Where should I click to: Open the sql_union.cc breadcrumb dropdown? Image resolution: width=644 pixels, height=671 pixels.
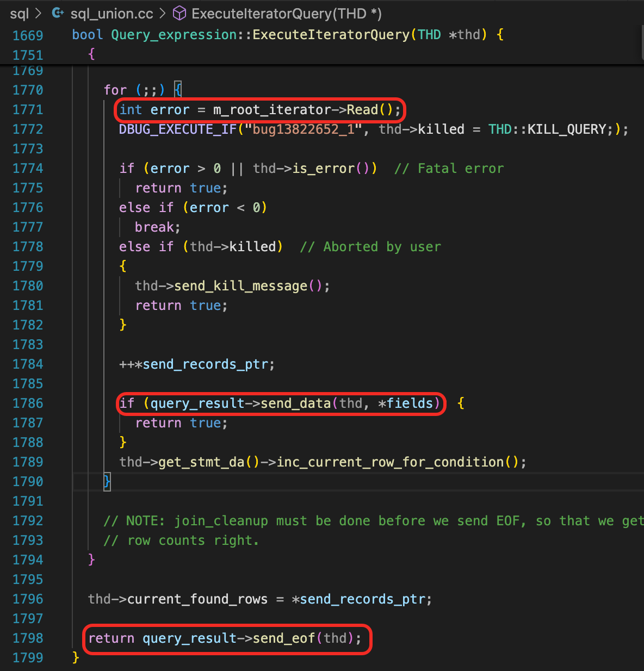112,14
